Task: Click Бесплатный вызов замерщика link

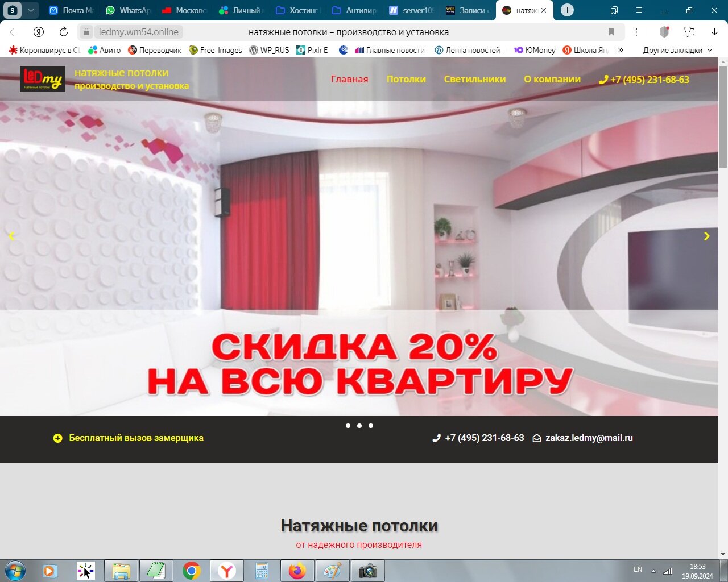Action: (x=129, y=438)
